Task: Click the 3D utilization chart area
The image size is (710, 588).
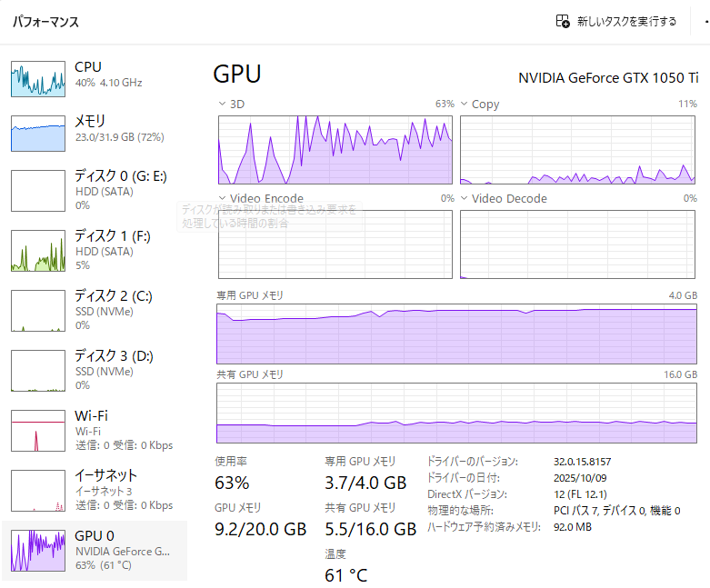Action: click(x=335, y=149)
